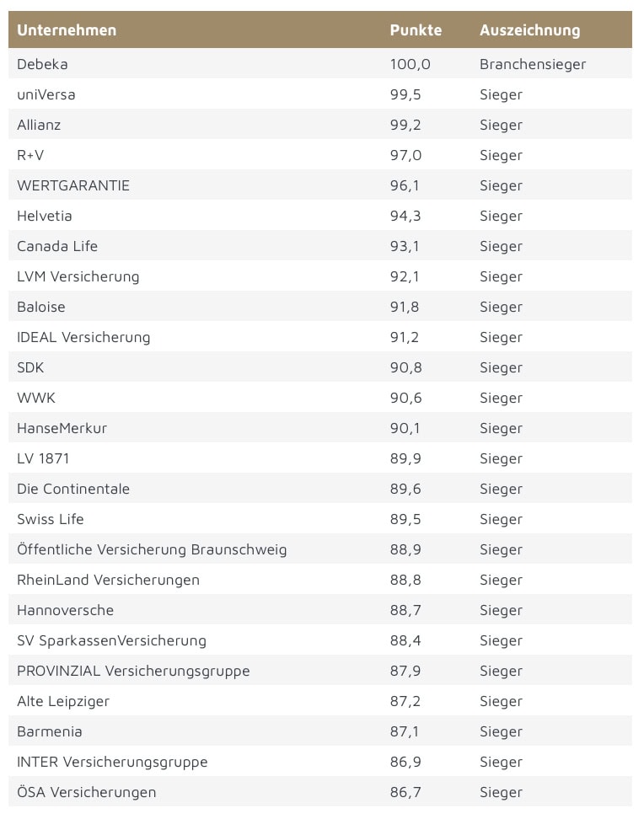Click the Barmenia score 87,1

[x=405, y=731]
